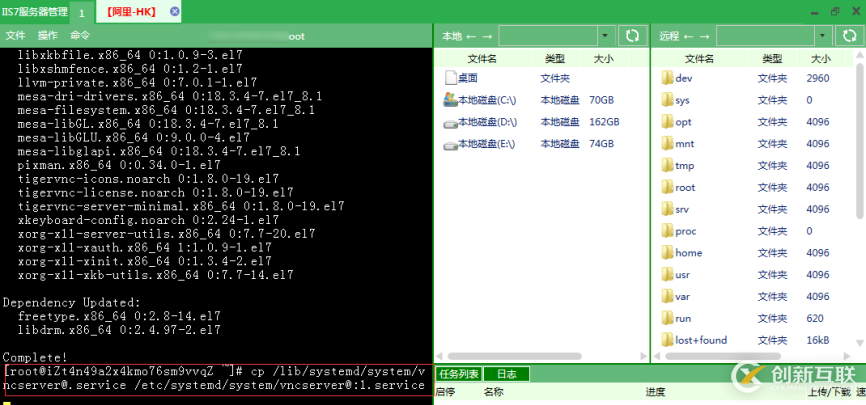866x405 pixels.
Task: Sort remote files by 文件名 column
Action: pos(700,59)
